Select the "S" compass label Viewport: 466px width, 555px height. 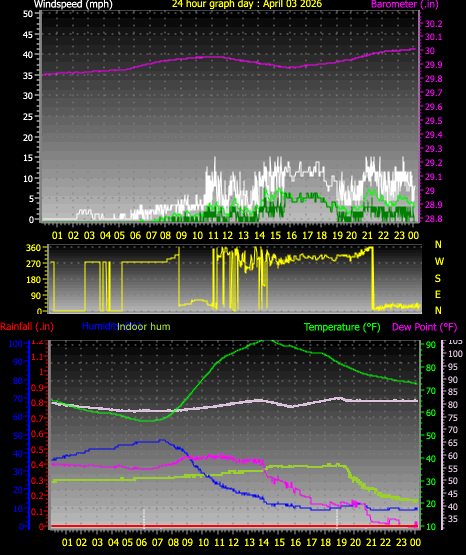[x=438, y=279]
